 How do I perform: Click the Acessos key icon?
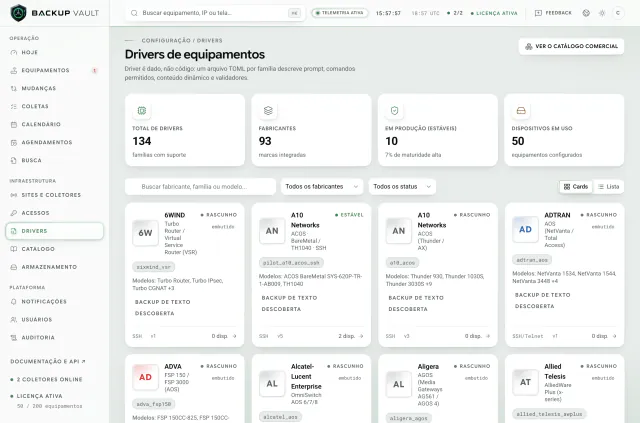[x=13, y=213]
